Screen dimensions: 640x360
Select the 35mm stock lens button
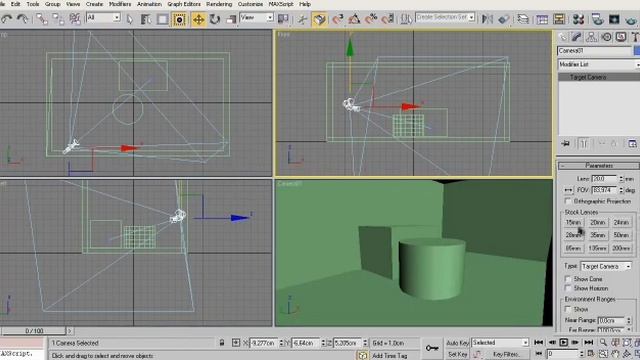598,235
